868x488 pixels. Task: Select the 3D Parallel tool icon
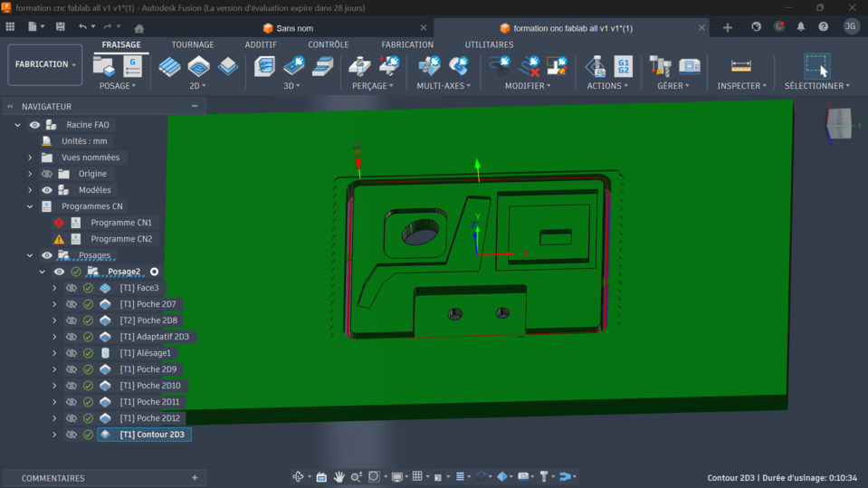(x=323, y=66)
